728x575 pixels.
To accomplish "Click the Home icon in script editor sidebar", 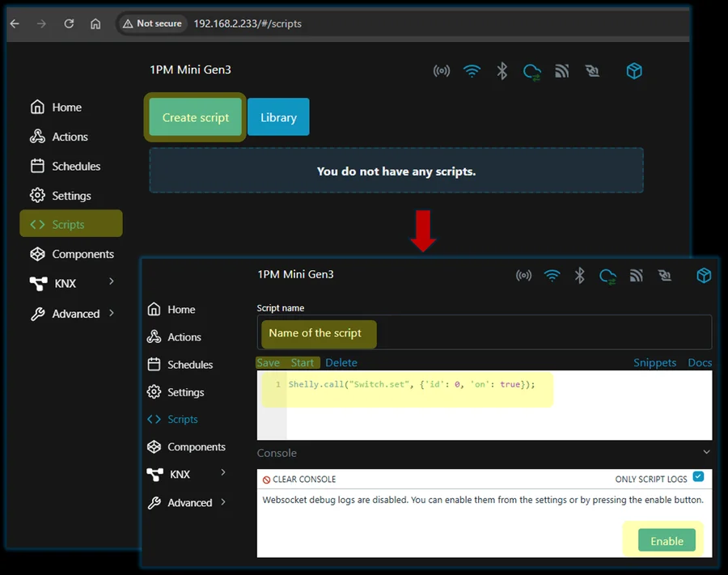I will pyautogui.click(x=154, y=309).
